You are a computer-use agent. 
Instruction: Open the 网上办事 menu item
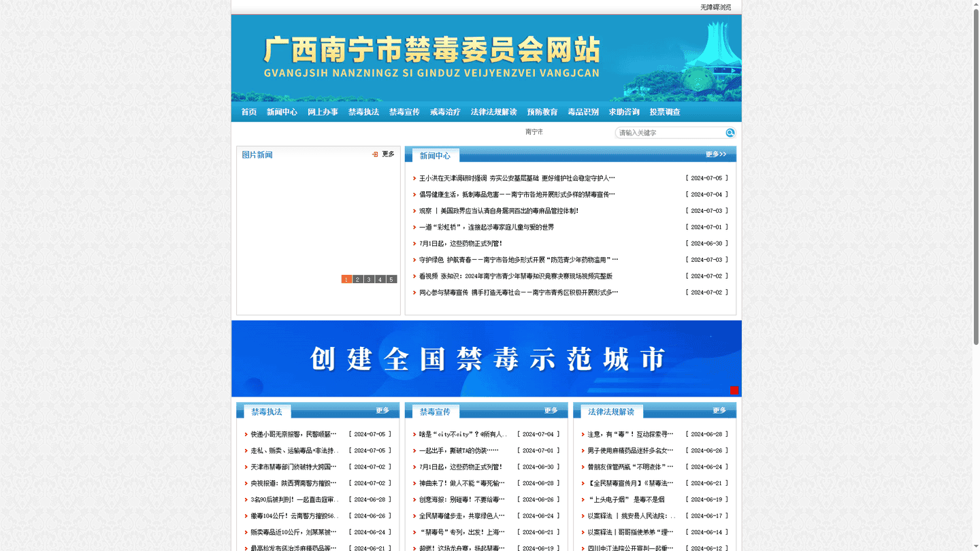pos(323,112)
